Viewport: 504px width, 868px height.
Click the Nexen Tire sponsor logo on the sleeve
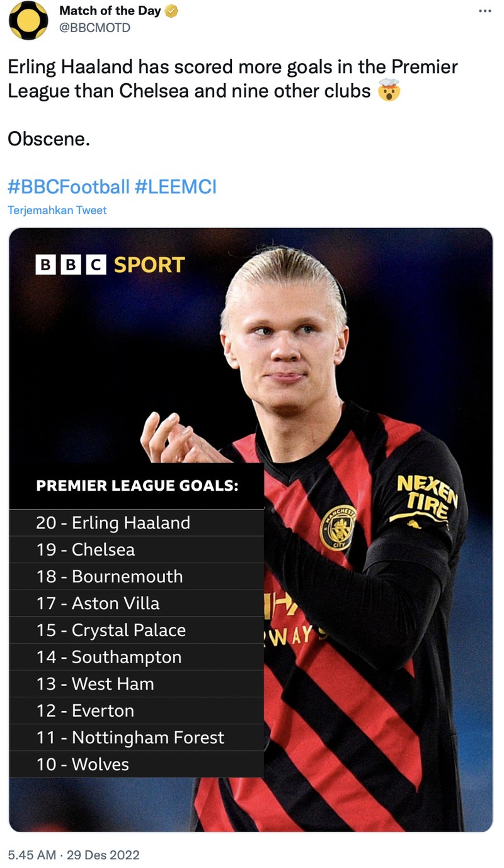pyautogui.click(x=421, y=491)
